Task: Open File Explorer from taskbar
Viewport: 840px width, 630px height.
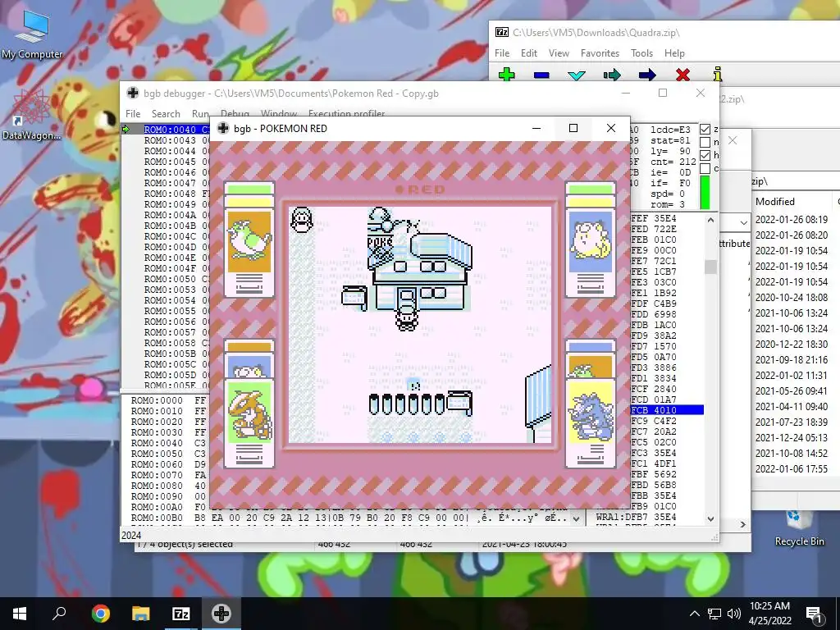Action: (140, 614)
